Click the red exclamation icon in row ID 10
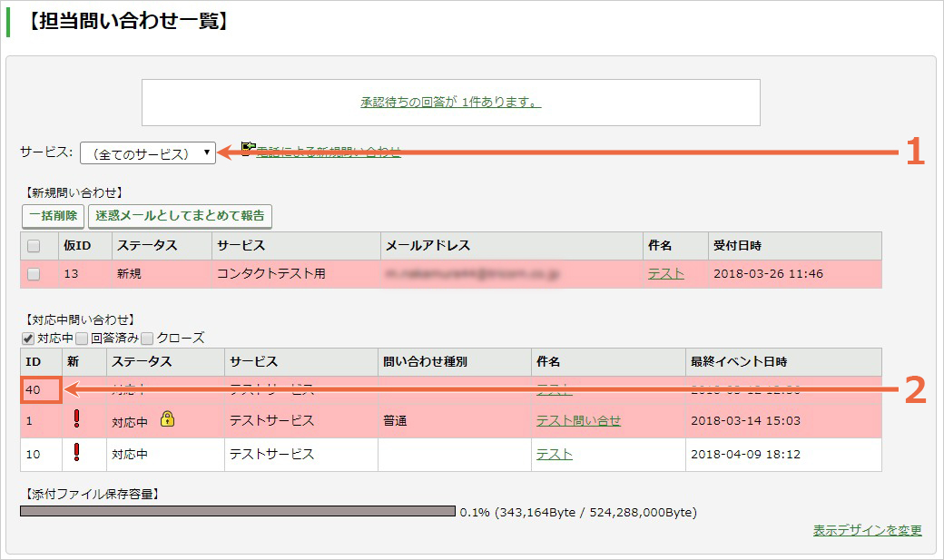 (76, 452)
